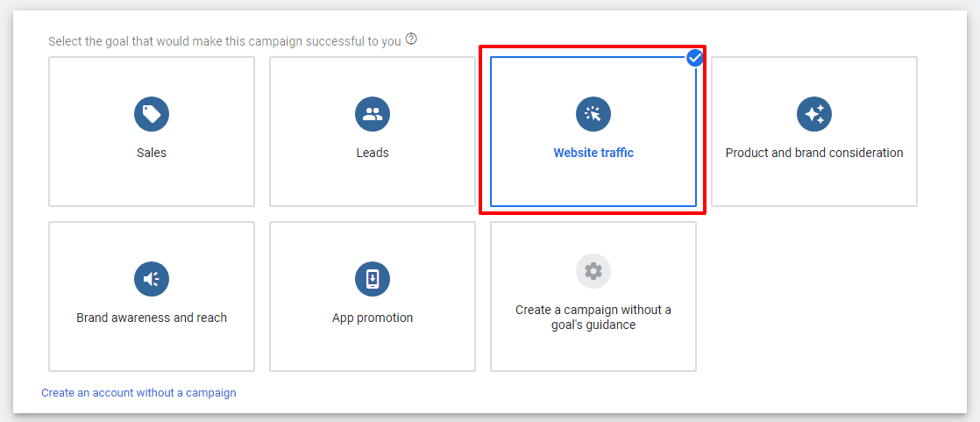980x422 pixels.
Task: Select the Brand awareness and reach label
Action: (152, 318)
